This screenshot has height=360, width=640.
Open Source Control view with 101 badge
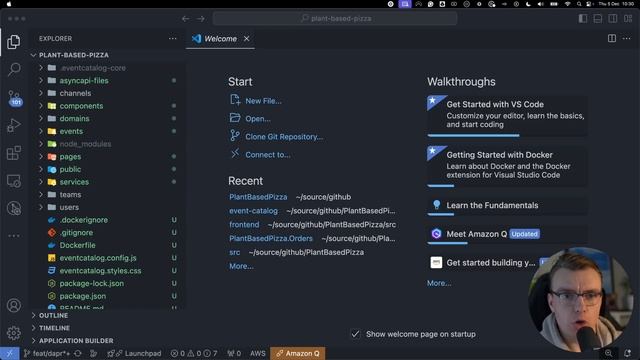point(14,98)
